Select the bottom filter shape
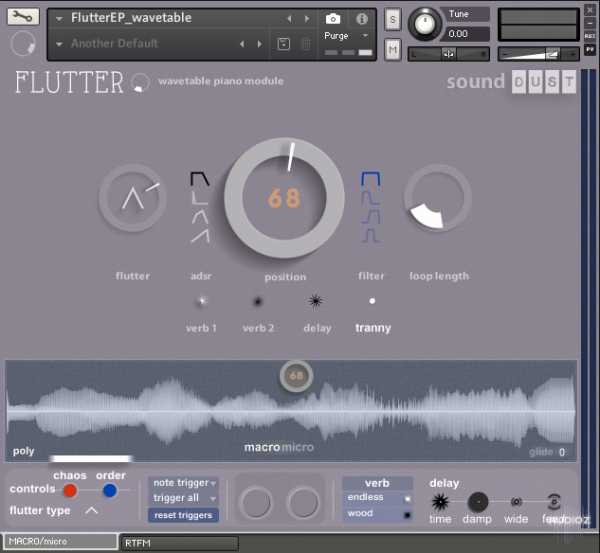This screenshot has height=553, width=600. point(371,236)
